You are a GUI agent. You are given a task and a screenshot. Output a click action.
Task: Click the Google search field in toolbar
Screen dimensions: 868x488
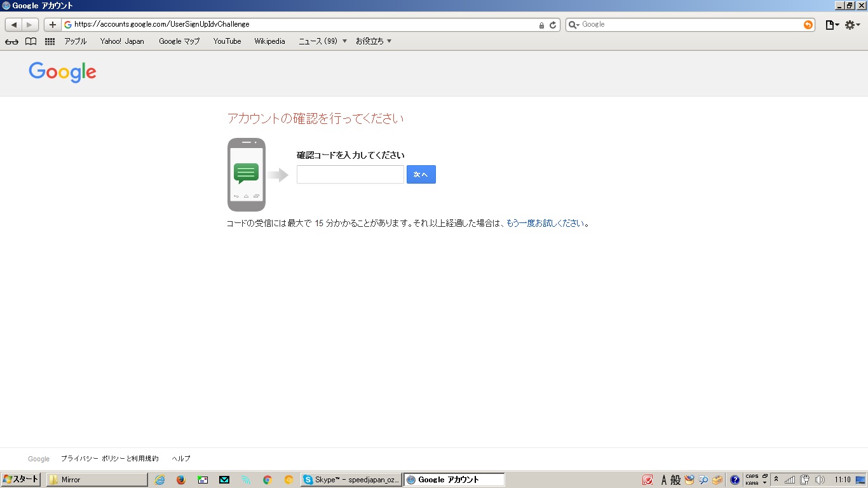(x=691, y=25)
